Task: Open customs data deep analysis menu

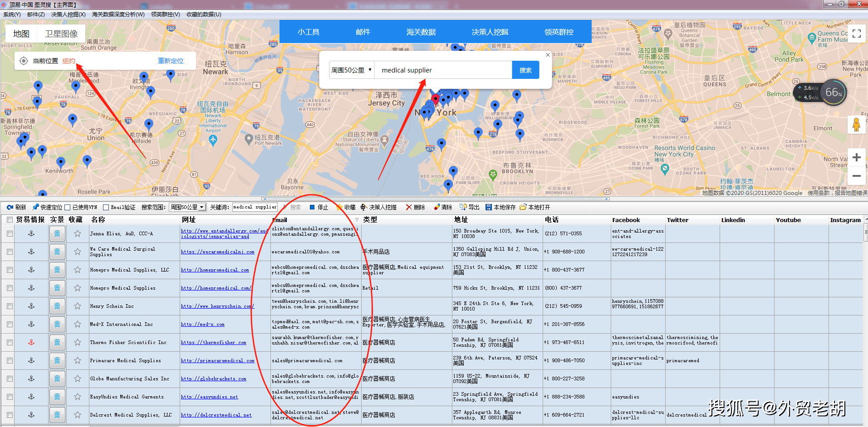Action: [x=118, y=14]
